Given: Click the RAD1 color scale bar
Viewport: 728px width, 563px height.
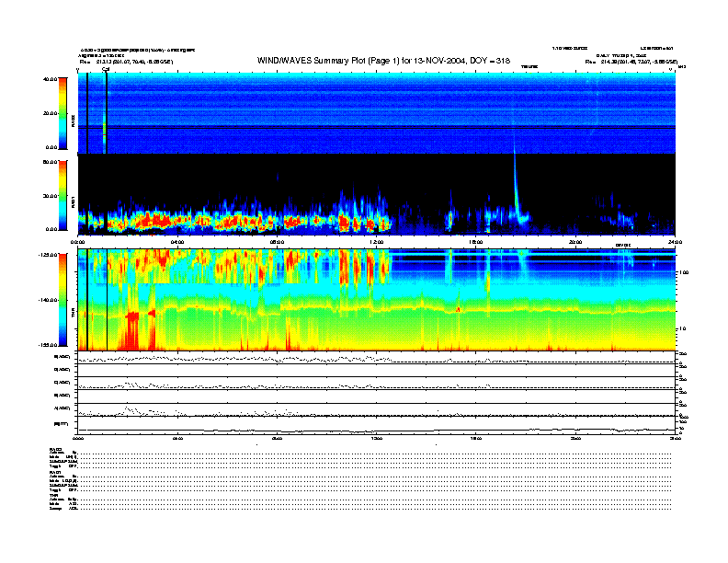Looking at the screenshot, I should (x=64, y=194).
